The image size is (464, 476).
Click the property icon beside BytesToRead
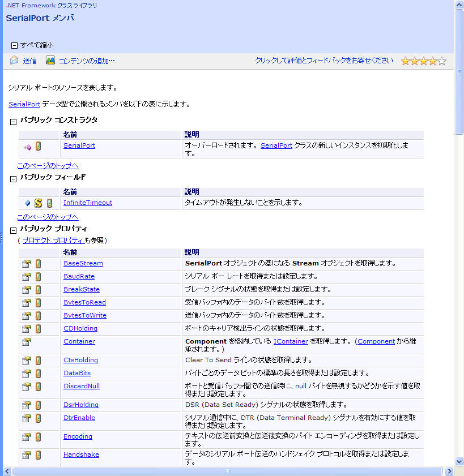(x=27, y=303)
